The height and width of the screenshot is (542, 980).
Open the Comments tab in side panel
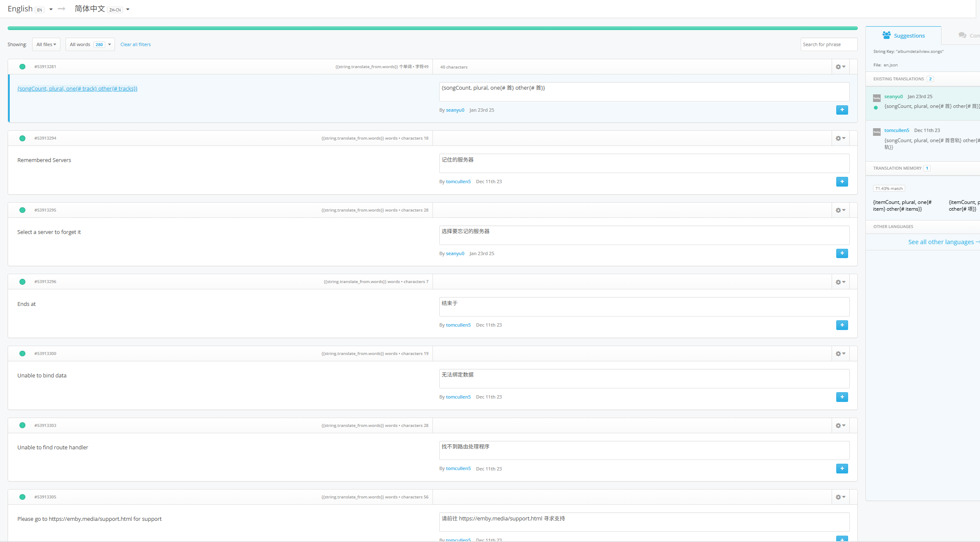pos(968,36)
